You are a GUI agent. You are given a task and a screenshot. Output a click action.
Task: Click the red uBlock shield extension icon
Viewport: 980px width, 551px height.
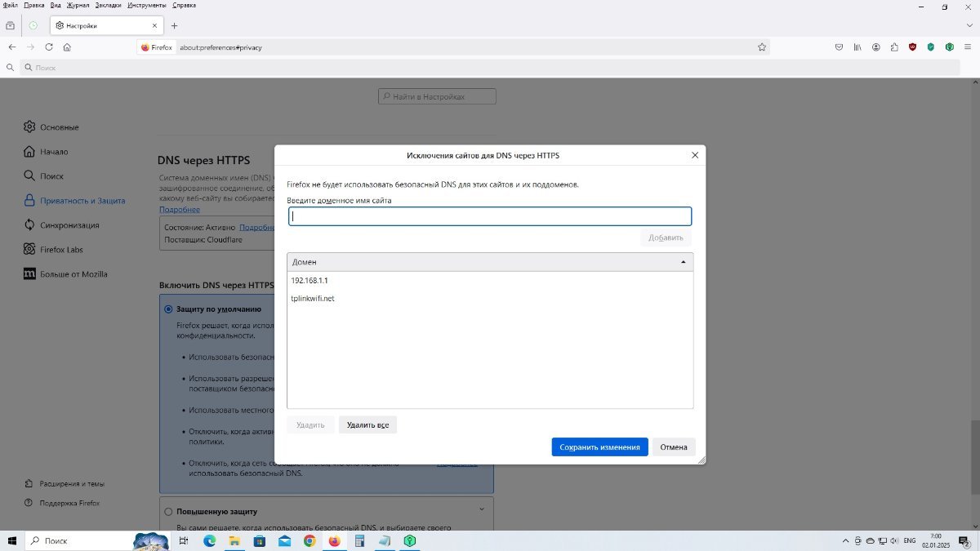pyautogui.click(x=913, y=47)
